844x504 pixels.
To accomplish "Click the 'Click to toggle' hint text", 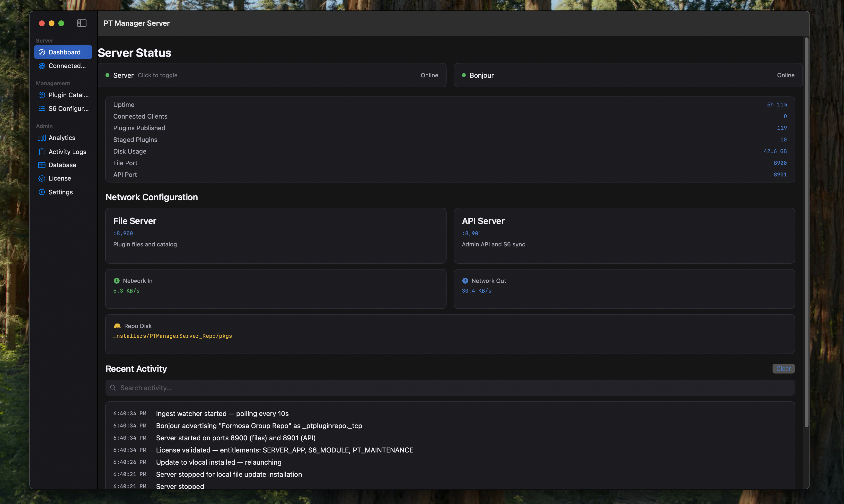I will [158, 75].
